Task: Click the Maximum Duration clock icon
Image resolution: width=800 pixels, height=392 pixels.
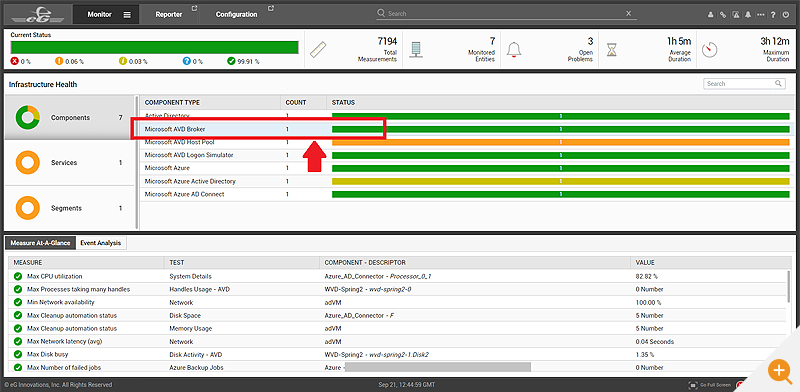Action: click(x=709, y=50)
